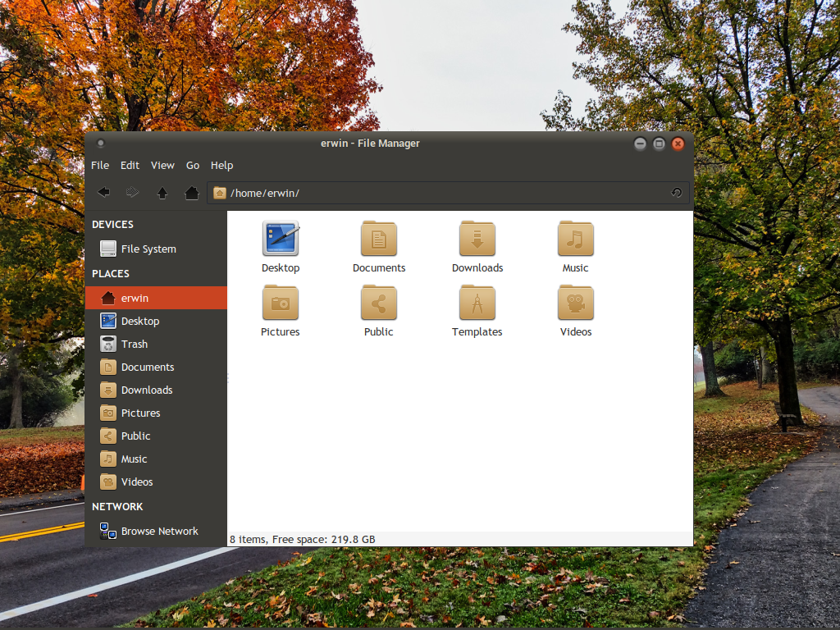The height and width of the screenshot is (630, 840).
Task: Open Music in sidebar places
Action: [x=156, y=459]
